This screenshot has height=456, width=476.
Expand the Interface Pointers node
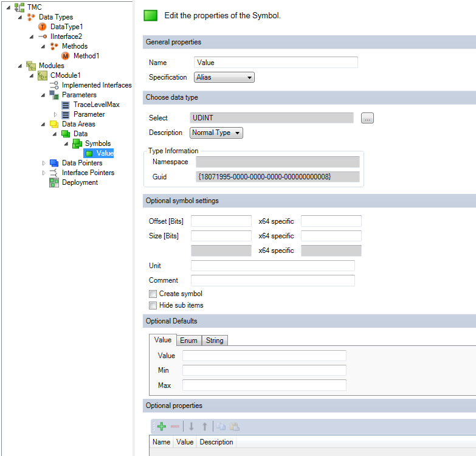44,173
